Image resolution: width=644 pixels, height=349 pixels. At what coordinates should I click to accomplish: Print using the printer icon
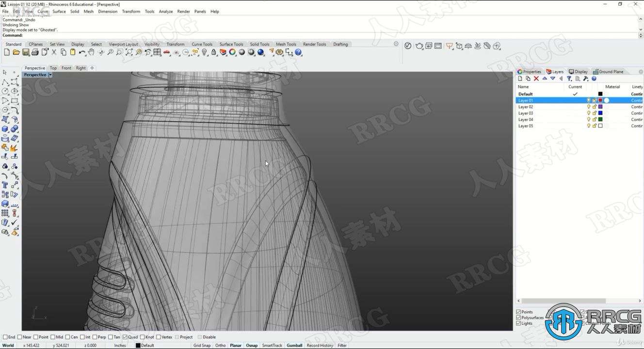click(x=34, y=52)
